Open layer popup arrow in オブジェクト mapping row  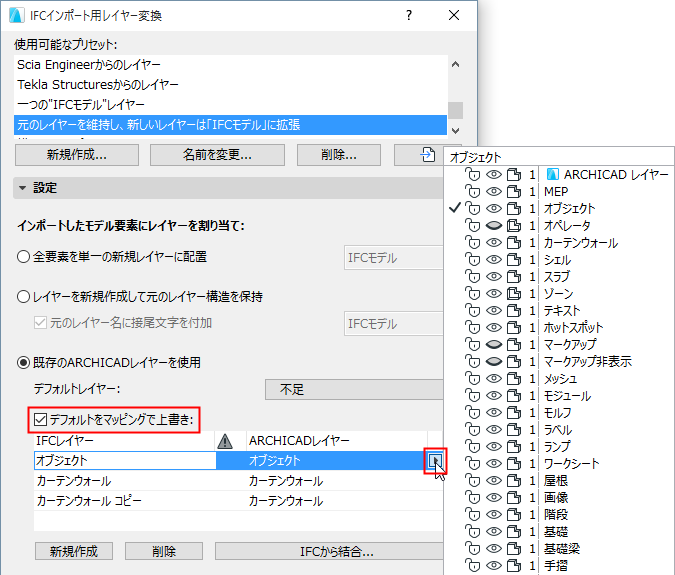[x=435, y=461]
